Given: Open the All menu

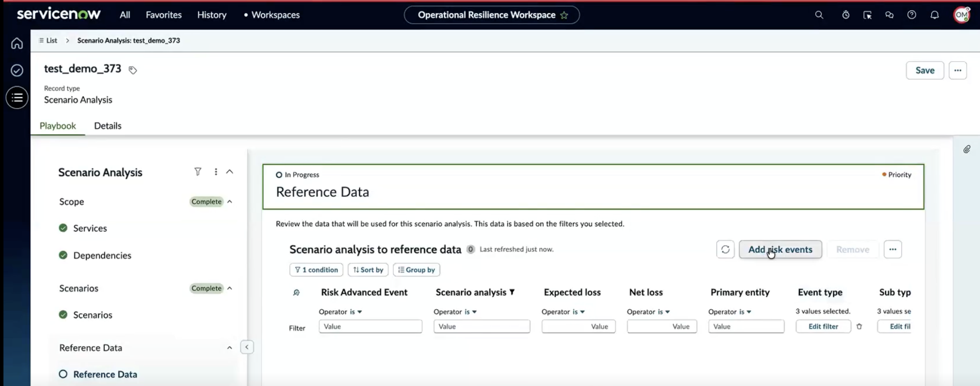Looking at the screenshot, I should (125, 15).
